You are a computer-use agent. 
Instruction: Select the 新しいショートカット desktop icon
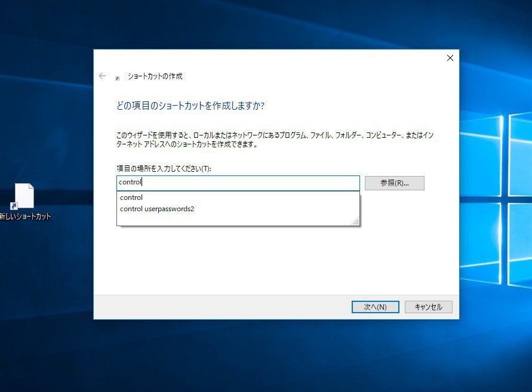(24, 202)
